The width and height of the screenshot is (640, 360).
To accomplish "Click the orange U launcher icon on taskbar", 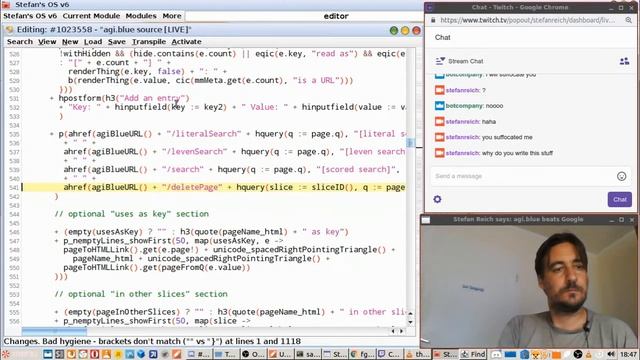I will (71, 354).
